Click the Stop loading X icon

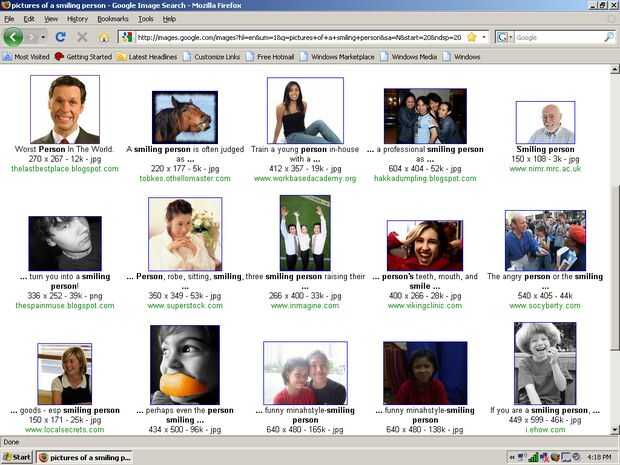[82, 37]
